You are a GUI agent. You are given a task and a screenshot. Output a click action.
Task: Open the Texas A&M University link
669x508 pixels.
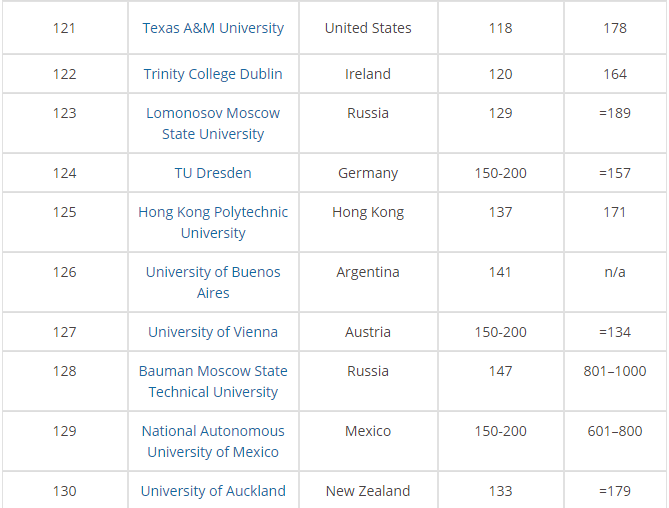(x=213, y=28)
